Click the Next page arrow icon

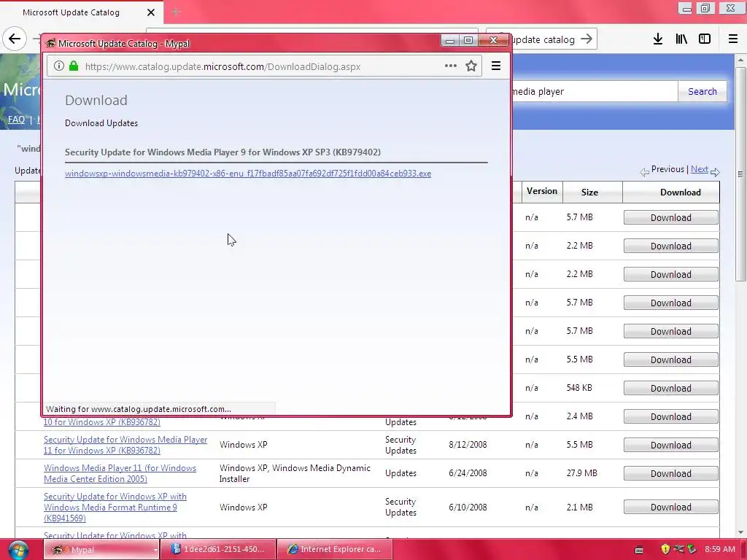point(715,172)
